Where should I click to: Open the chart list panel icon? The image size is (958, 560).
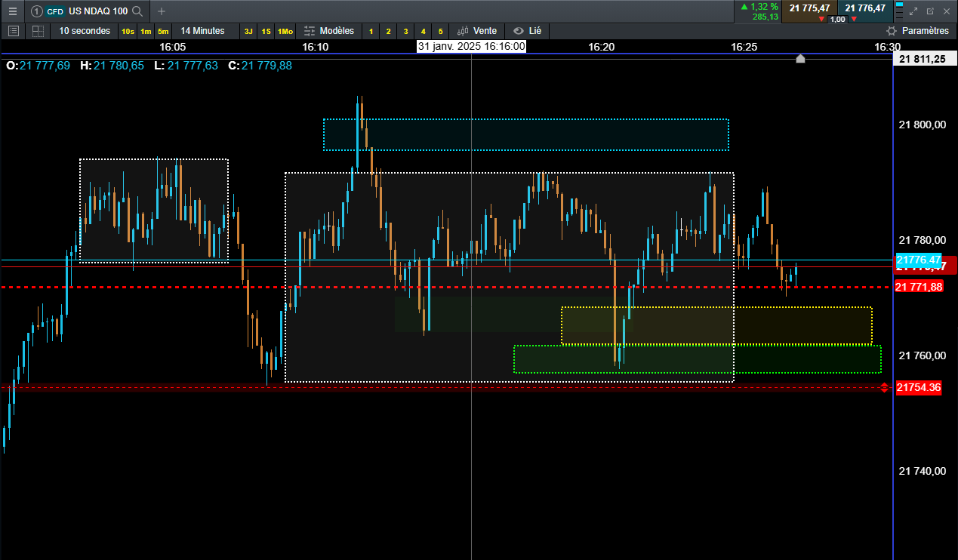(13, 31)
